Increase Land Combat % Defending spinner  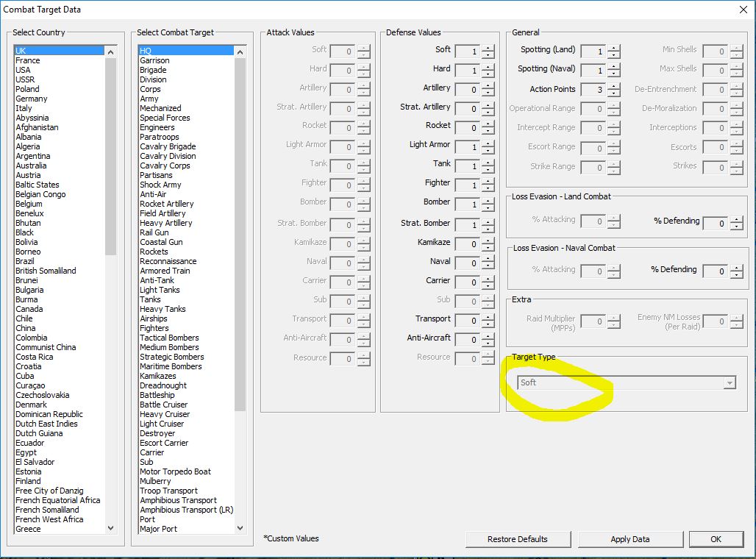coord(737,220)
